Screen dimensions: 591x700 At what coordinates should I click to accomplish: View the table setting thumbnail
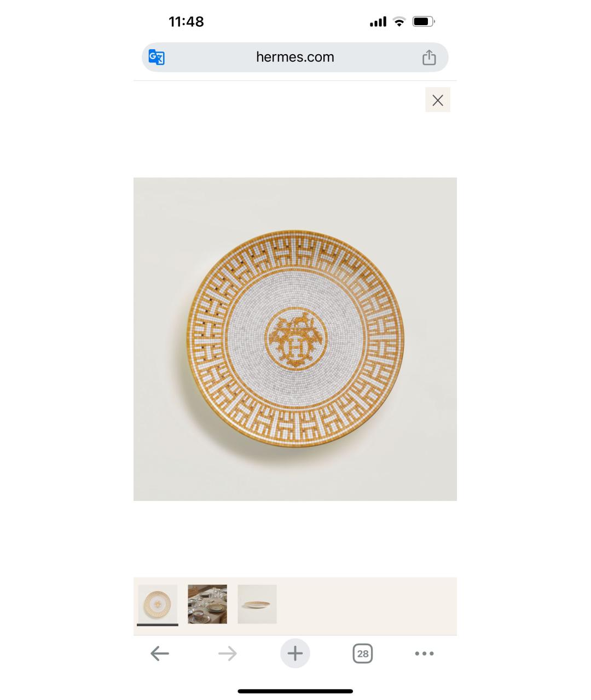[x=207, y=604]
